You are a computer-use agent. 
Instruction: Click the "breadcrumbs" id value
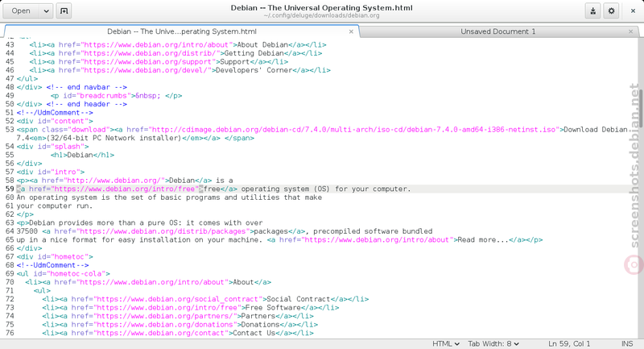pyautogui.click(x=104, y=96)
